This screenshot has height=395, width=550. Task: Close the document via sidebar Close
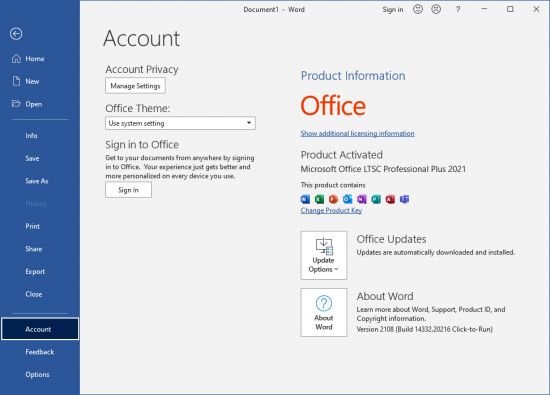click(34, 294)
